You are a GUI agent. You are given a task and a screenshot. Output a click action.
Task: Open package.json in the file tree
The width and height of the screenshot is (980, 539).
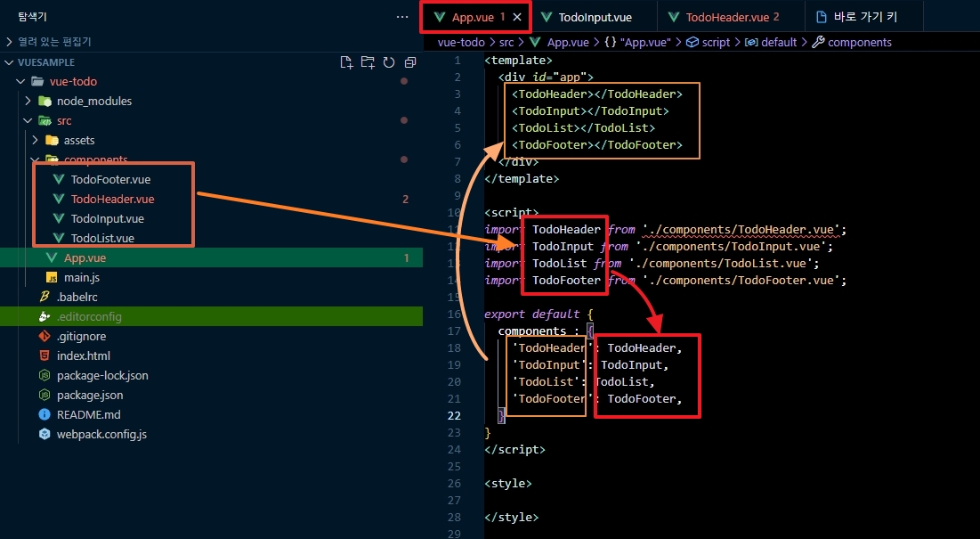(90, 395)
